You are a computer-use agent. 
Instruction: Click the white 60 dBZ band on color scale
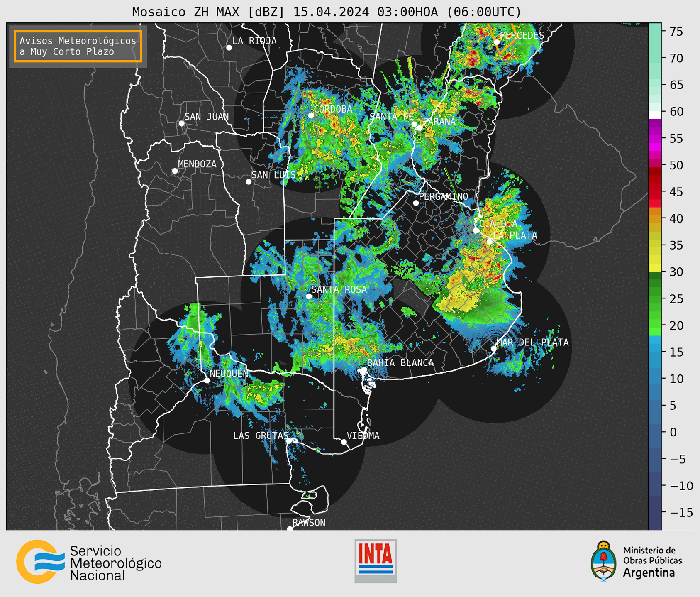655,115
